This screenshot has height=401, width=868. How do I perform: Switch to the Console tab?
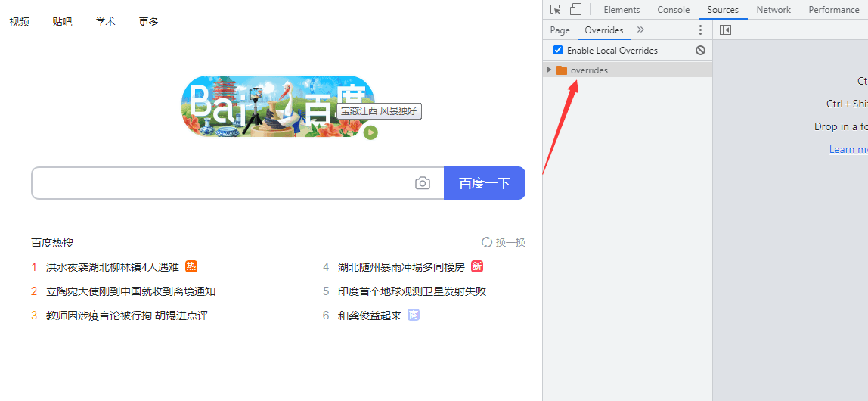coord(673,9)
